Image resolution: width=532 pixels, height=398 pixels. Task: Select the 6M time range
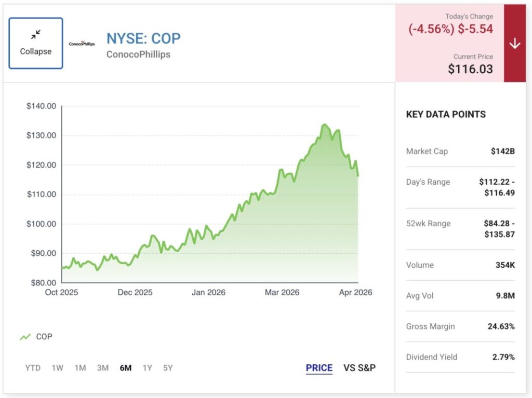click(125, 368)
